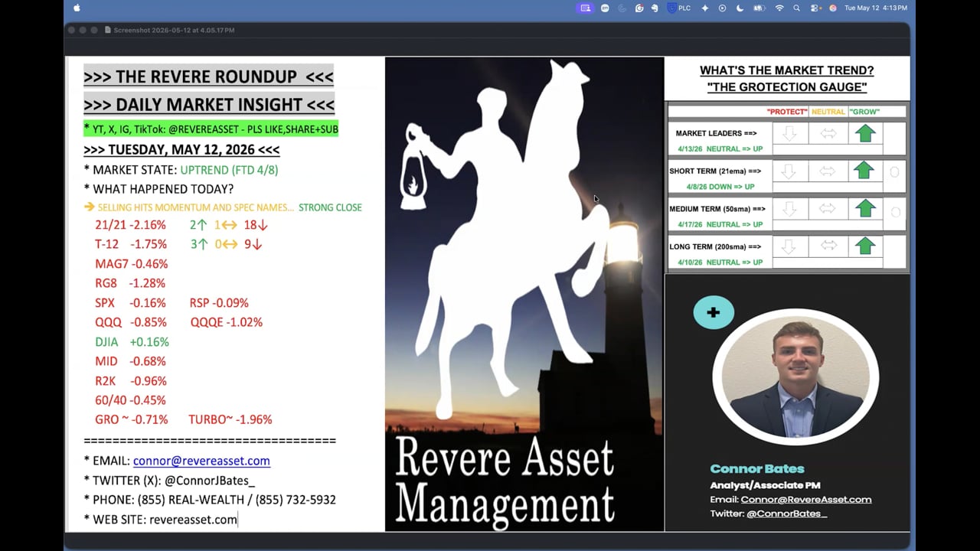Click the Short Term protect down arrow
The height and width of the screenshot is (551, 980).
(x=790, y=171)
